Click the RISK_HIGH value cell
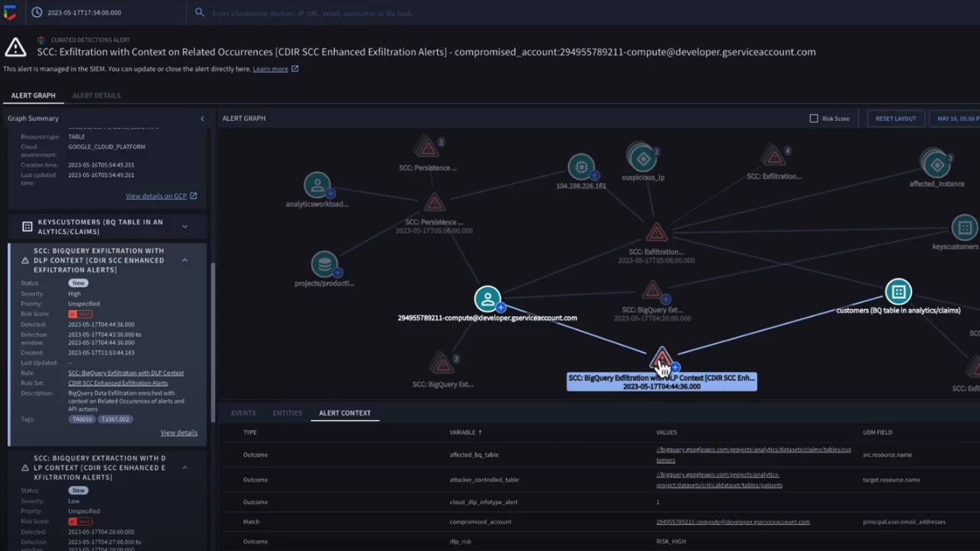This screenshot has width=980, height=551. point(671,542)
